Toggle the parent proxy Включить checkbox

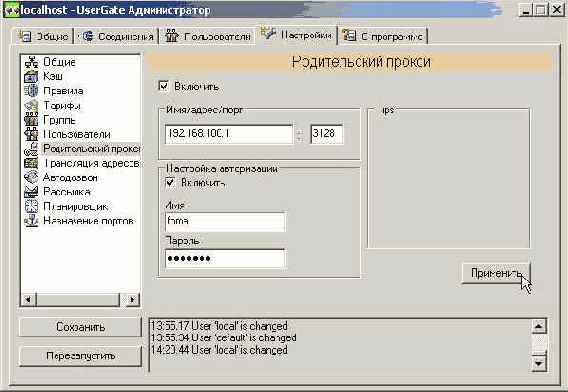point(164,87)
